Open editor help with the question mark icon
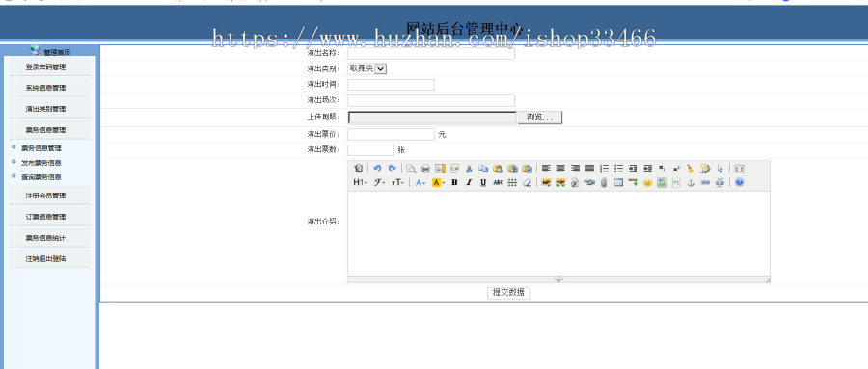This screenshot has height=369, width=868. pos(739,182)
